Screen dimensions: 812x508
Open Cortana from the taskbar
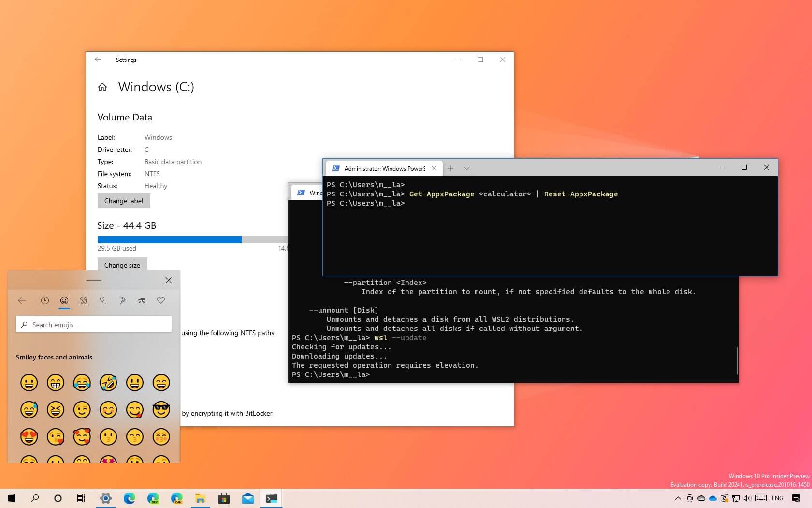pos(58,498)
